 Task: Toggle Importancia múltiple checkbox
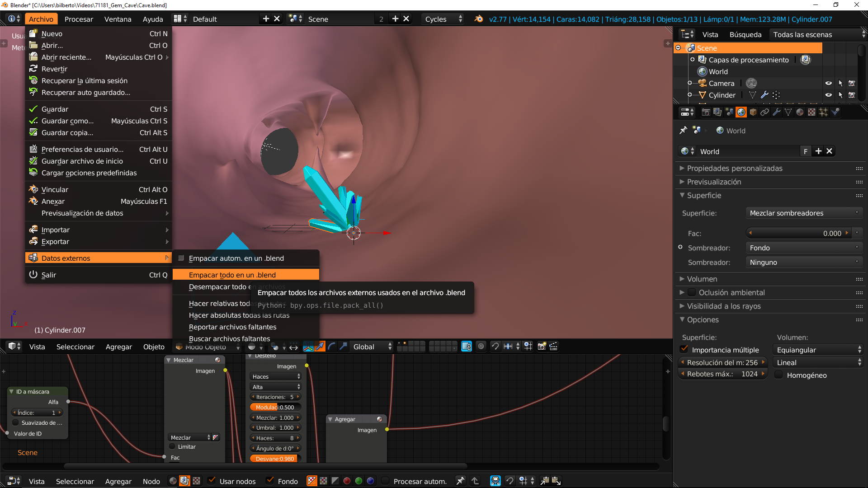[684, 350]
